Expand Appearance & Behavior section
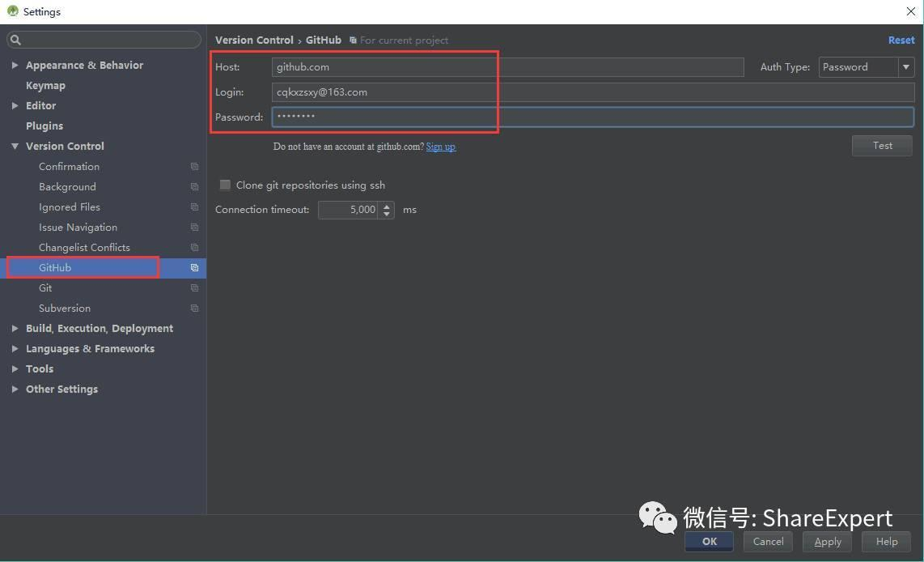The height and width of the screenshot is (562, 924). pyautogui.click(x=15, y=65)
